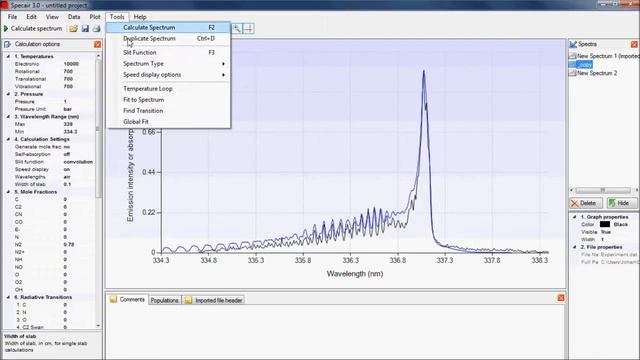The width and height of the screenshot is (640, 360).
Task: Close the Calculation options panel
Action: pos(97,44)
